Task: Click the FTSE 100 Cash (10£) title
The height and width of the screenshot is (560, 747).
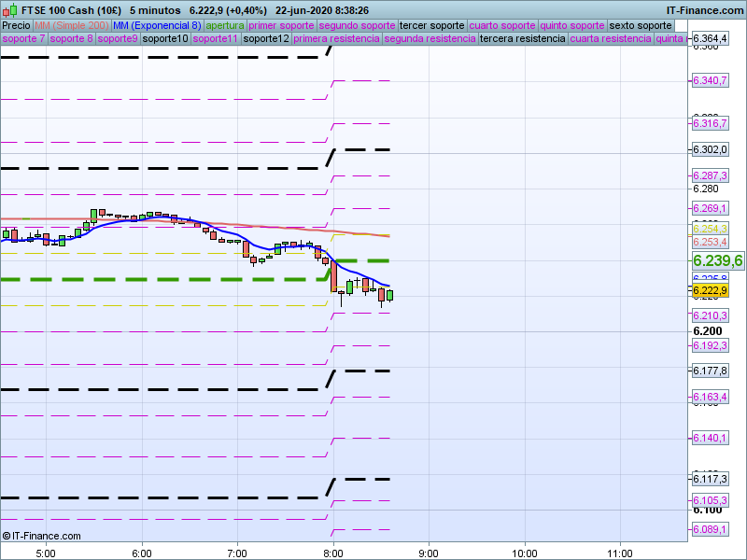Action: 71,10
